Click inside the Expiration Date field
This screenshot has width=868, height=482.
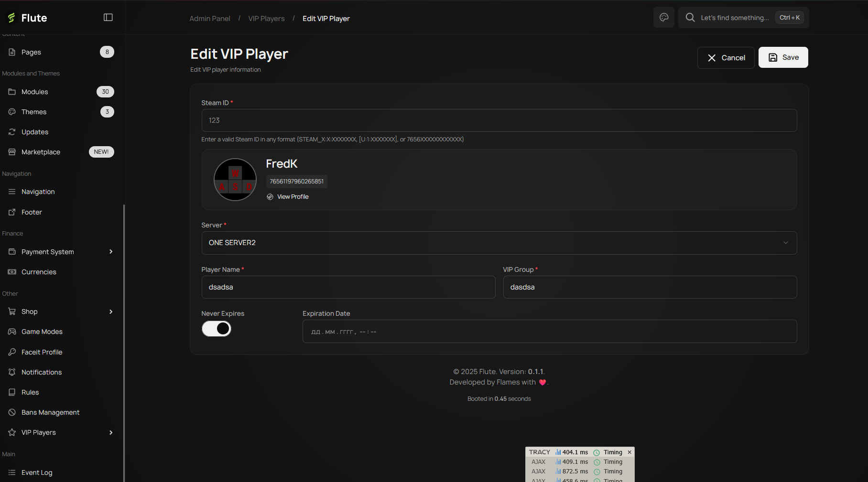549,331
